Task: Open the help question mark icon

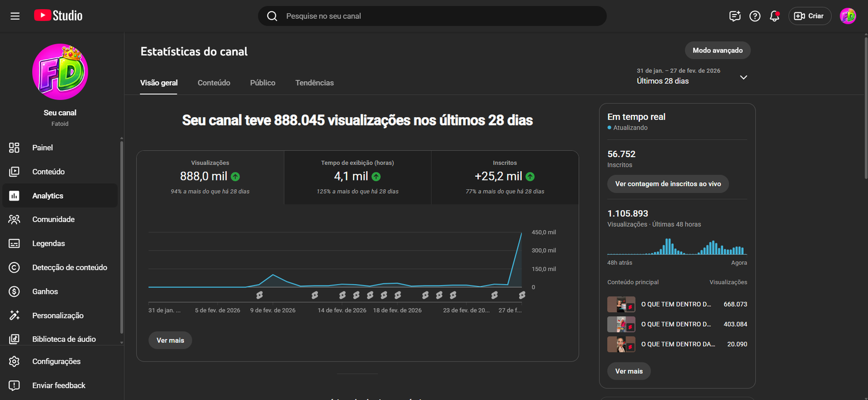Action: [x=755, y=16]
